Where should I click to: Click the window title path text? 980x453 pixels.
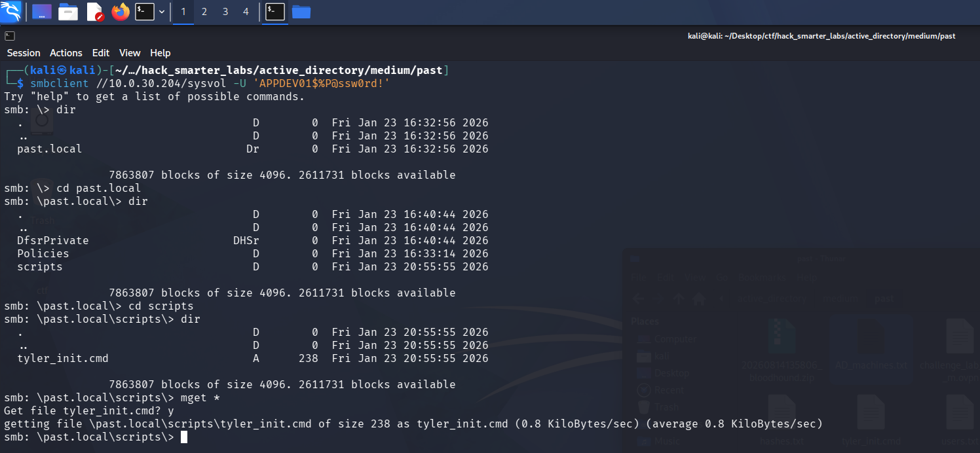point(821,36)
